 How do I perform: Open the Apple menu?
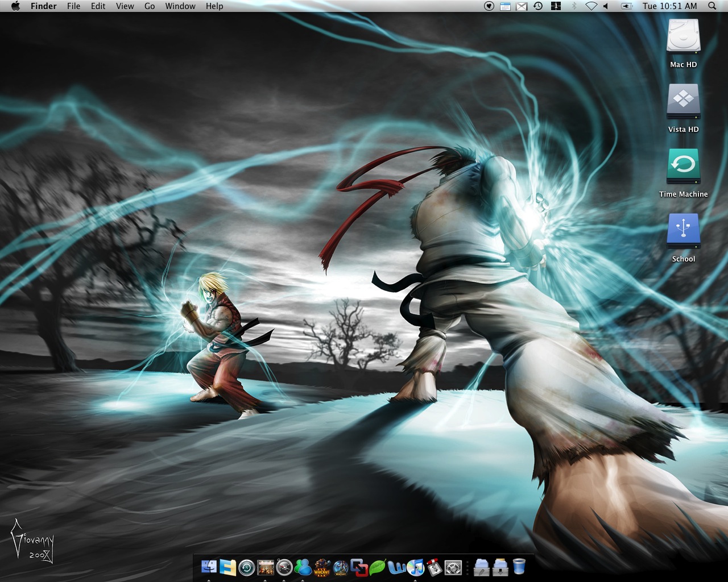coord(15,6)
